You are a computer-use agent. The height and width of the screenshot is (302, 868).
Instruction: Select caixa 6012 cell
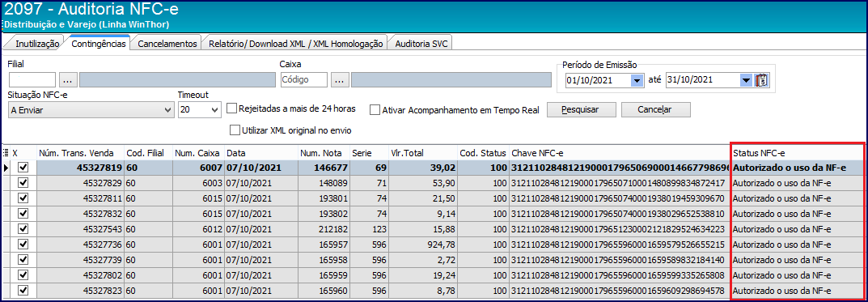tap(198, 229)
